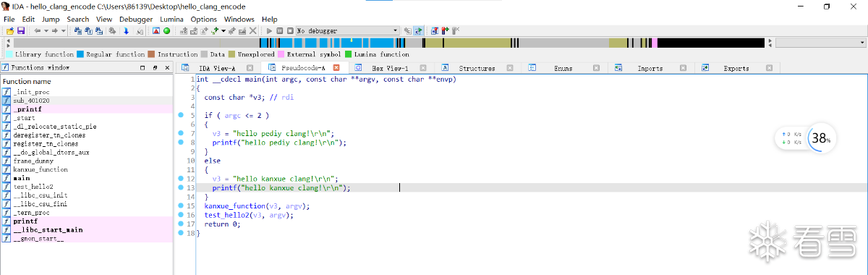868x275 pixels.
Task: Select _printf in the functions list
Action: (87, 109)
